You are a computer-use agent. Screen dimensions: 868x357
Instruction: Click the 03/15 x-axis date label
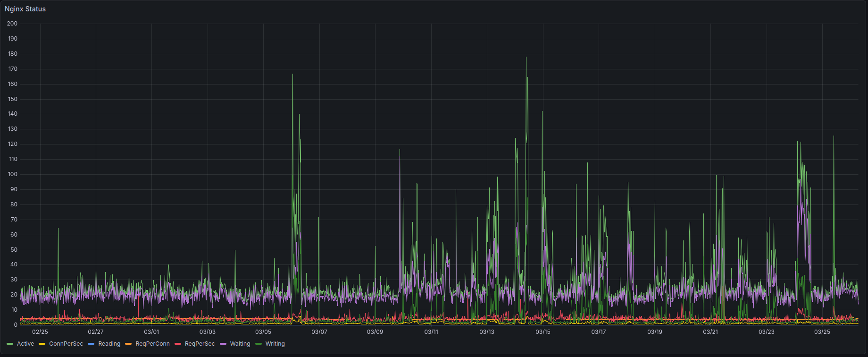click(542, 332)
